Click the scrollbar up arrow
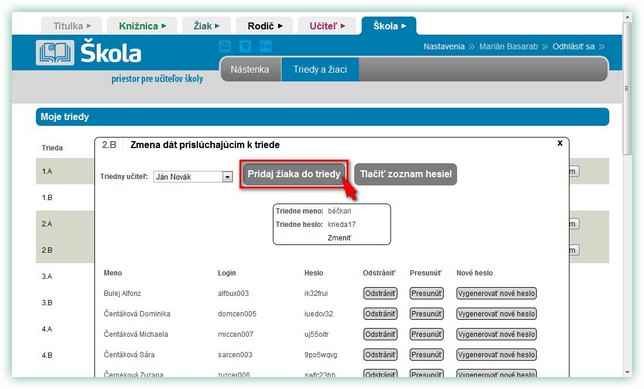The width and height of the screenshot is (644, 389). (627, 17)
